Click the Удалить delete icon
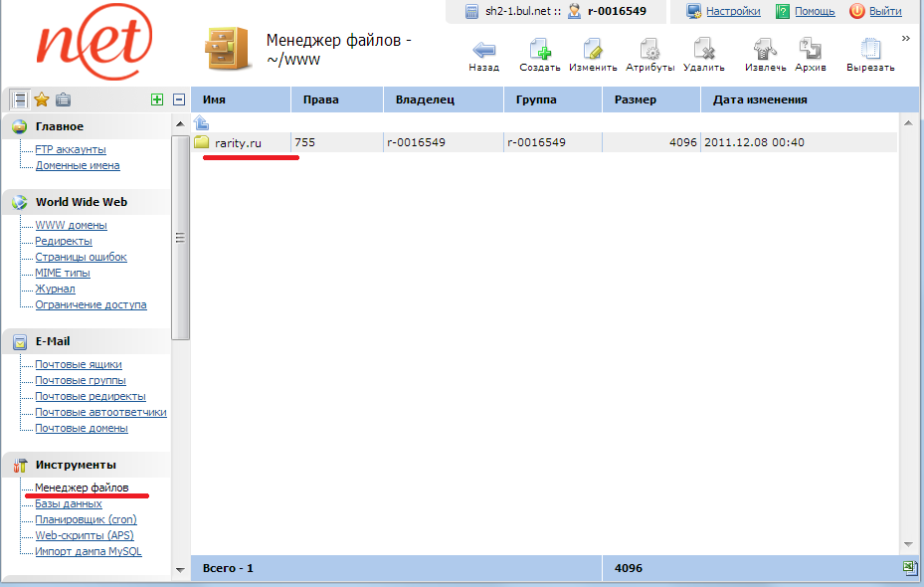 (703, 50)
